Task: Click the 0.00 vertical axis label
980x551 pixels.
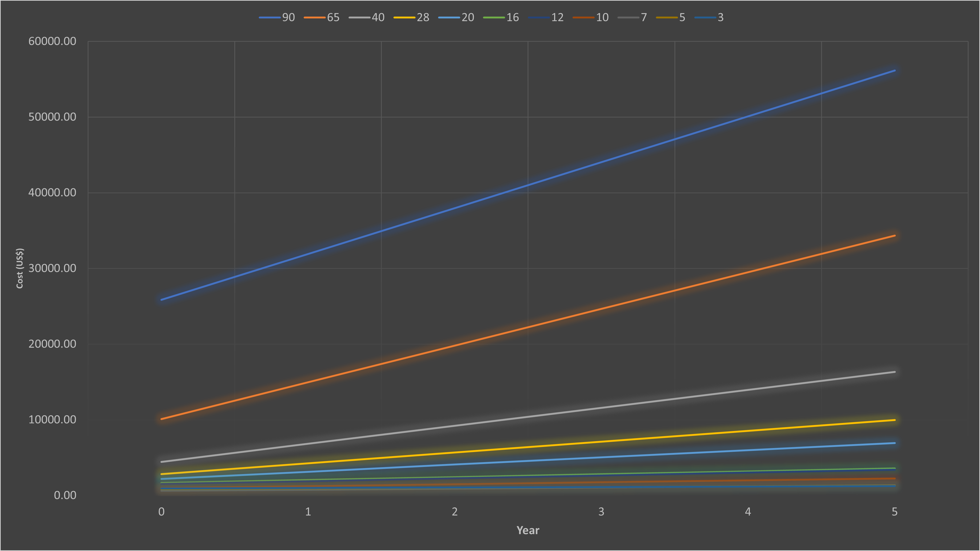Action: point(65,495)
